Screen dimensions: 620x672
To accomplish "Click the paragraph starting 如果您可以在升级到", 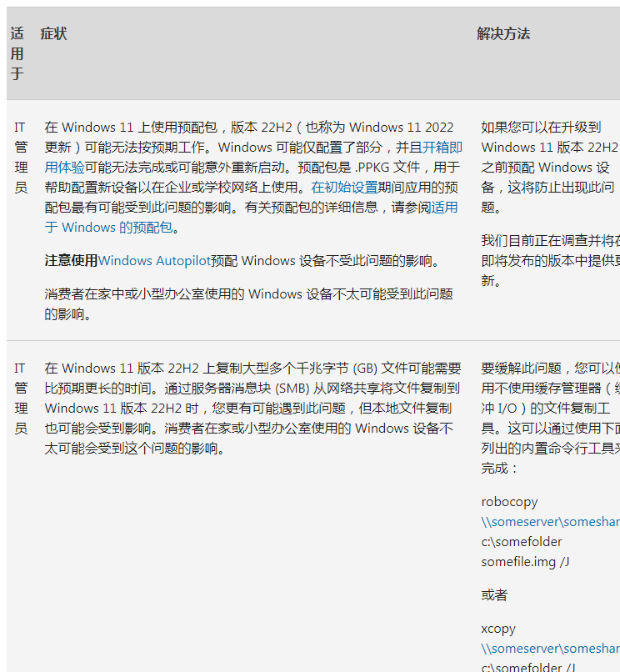I will (549, 167).
